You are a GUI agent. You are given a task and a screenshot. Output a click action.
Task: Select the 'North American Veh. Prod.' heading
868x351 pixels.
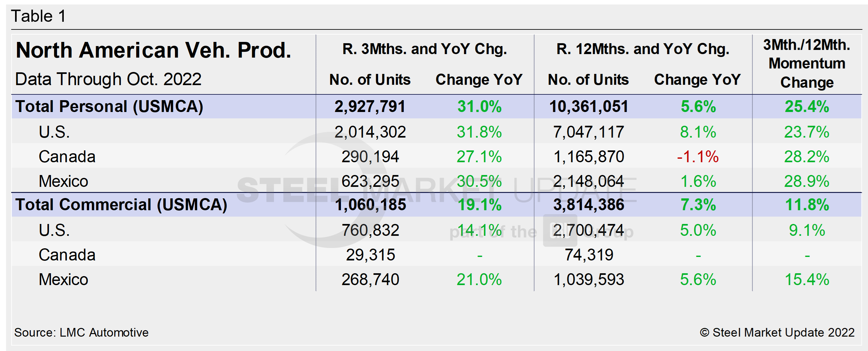pyautogui.click(x=153, y=51)
